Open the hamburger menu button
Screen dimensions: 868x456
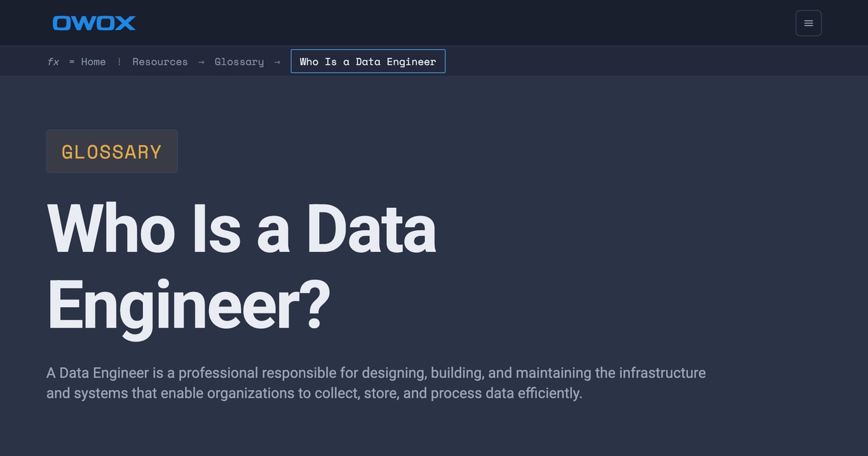808,23
